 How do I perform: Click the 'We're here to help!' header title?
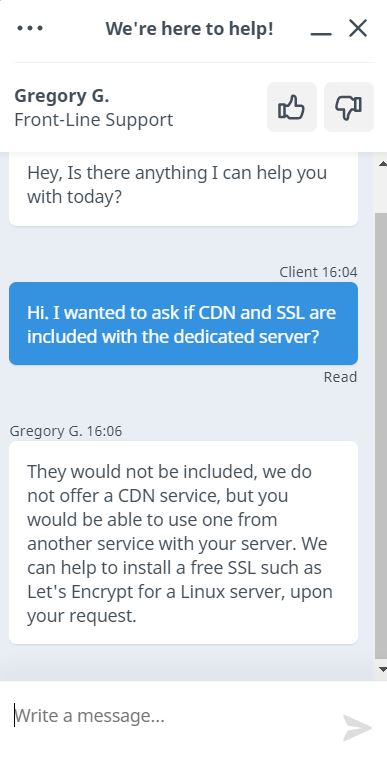click(189, 29)
